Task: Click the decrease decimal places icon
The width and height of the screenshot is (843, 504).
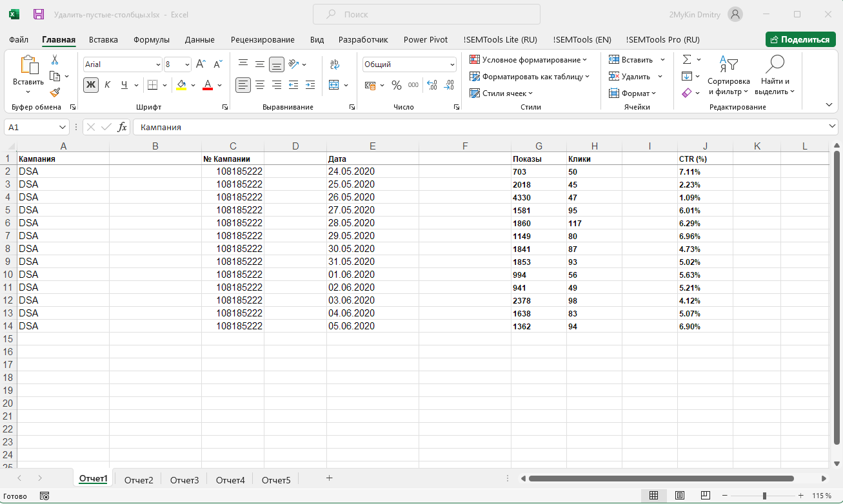Action: [x=449, y=85]
